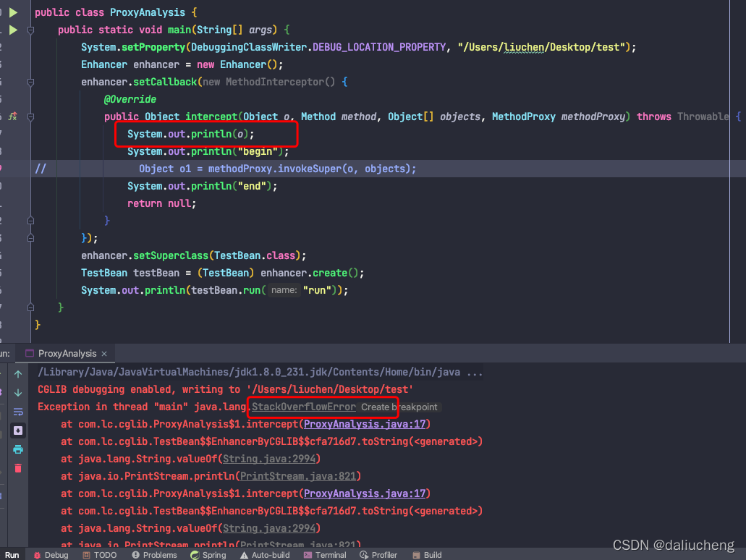Click the println("begin") statement
Screen dimensions: 746x560
tap(208, 151)
